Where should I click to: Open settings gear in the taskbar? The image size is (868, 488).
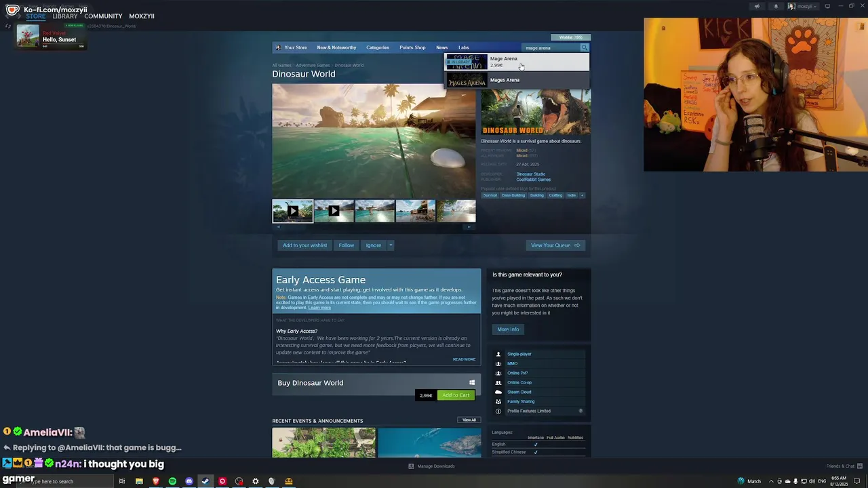click(x=256, y=481)
